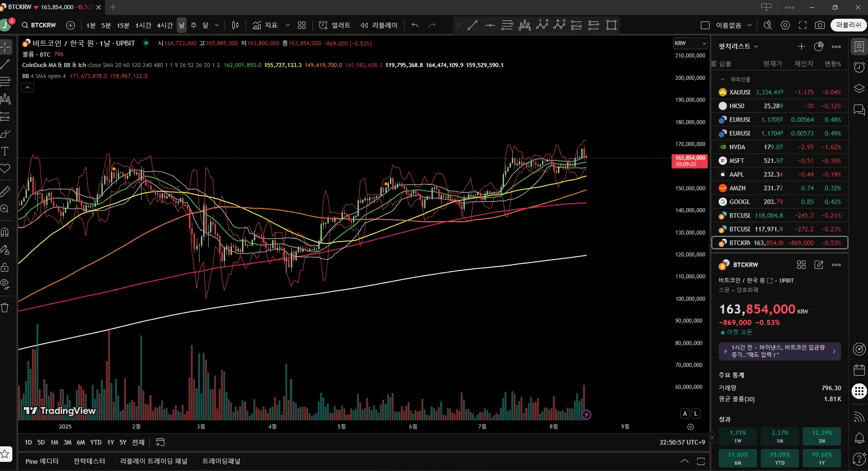The image size is (868, 471).
Task: Open the KRW currency dropdown
Action: [690, 43]
